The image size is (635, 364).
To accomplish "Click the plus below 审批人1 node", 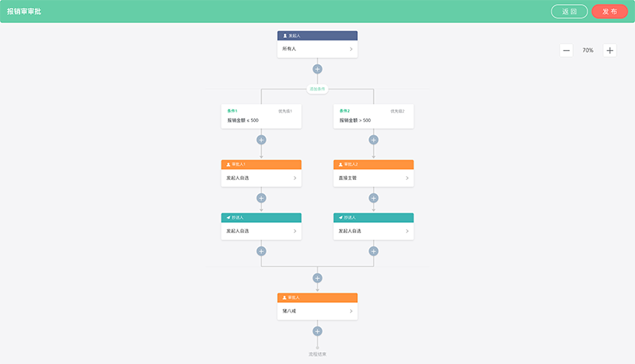I will [x=261, y=197].
